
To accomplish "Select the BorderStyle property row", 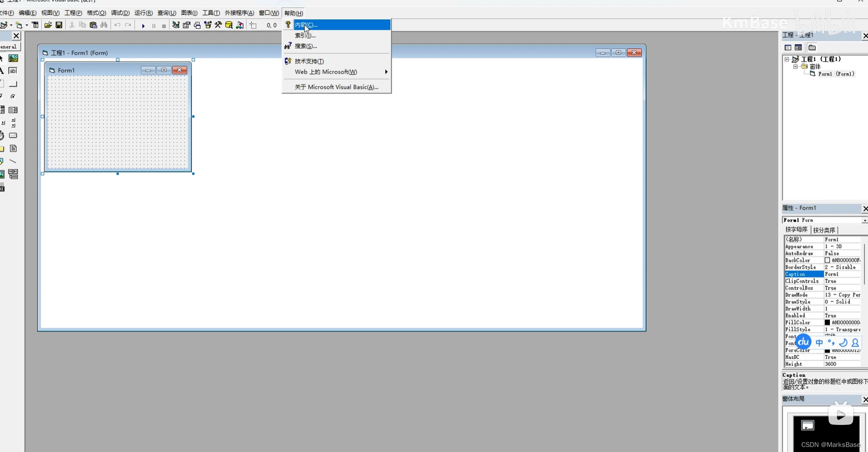I will (822, 267).
